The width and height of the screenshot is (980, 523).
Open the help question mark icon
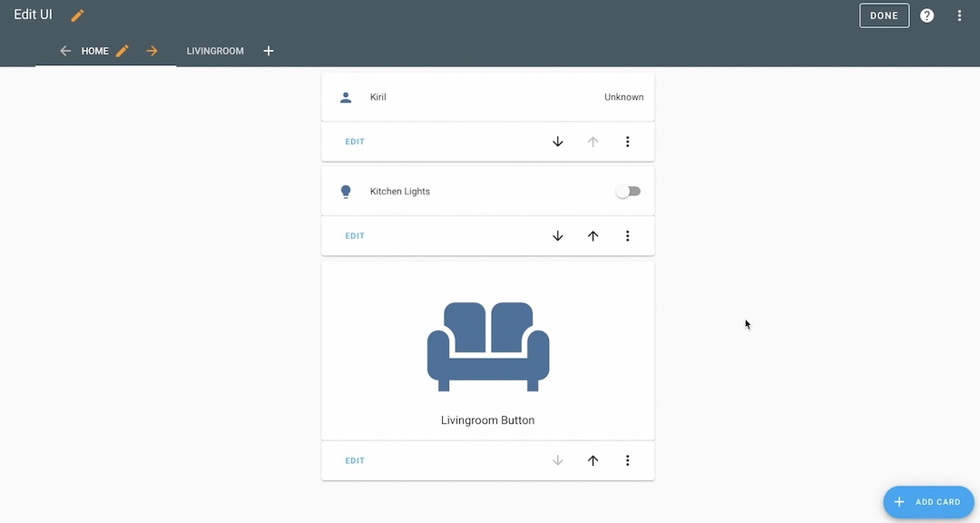926,15
